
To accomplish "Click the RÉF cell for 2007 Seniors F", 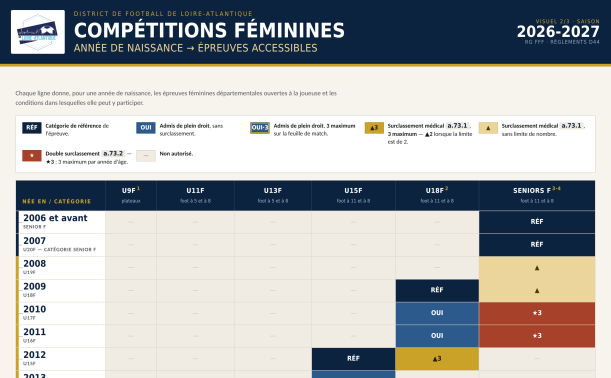I will (537, 245).
